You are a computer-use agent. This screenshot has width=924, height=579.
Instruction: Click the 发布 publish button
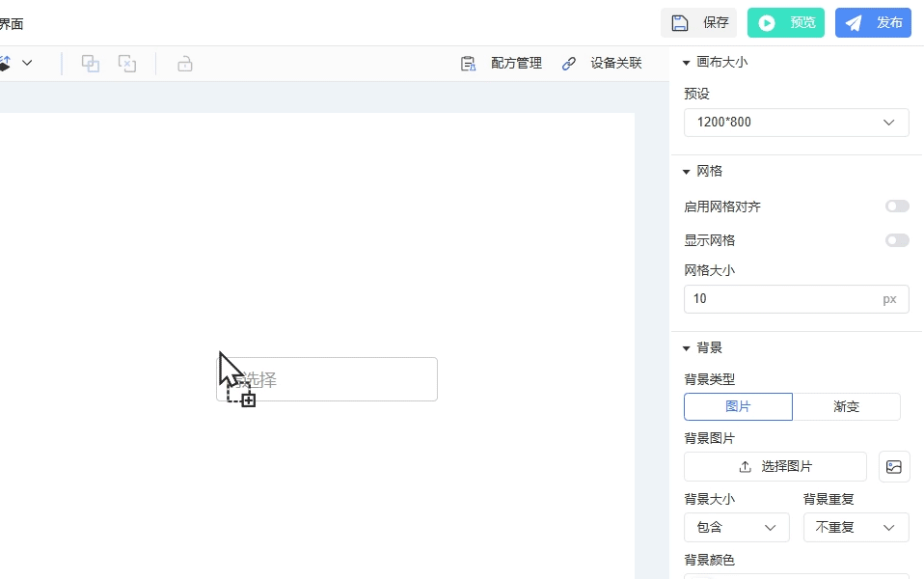point(872,23)
